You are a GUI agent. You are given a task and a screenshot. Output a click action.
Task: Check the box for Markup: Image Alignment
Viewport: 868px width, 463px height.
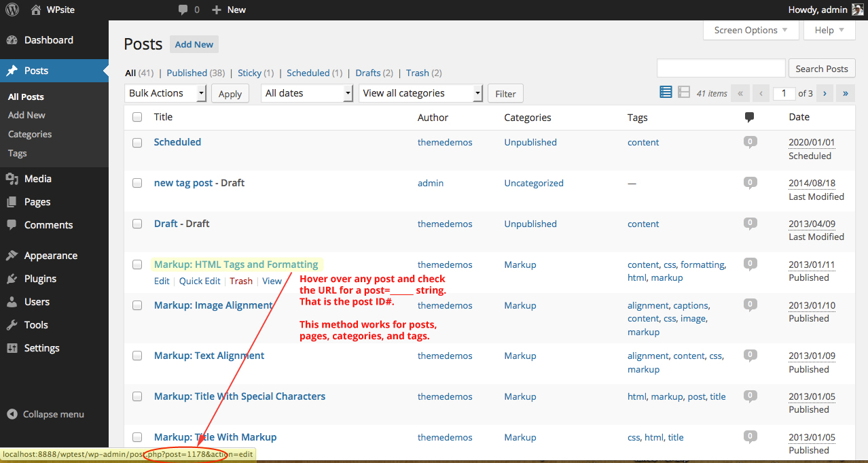point(137,305)
